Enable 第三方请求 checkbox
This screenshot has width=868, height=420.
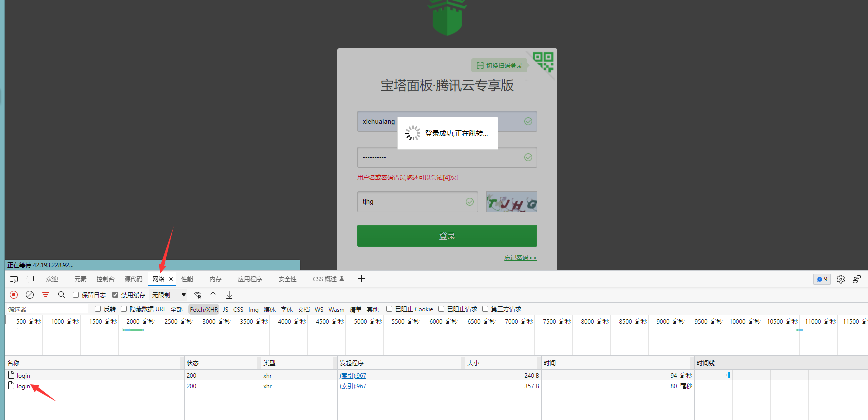[x=485, y=309]
